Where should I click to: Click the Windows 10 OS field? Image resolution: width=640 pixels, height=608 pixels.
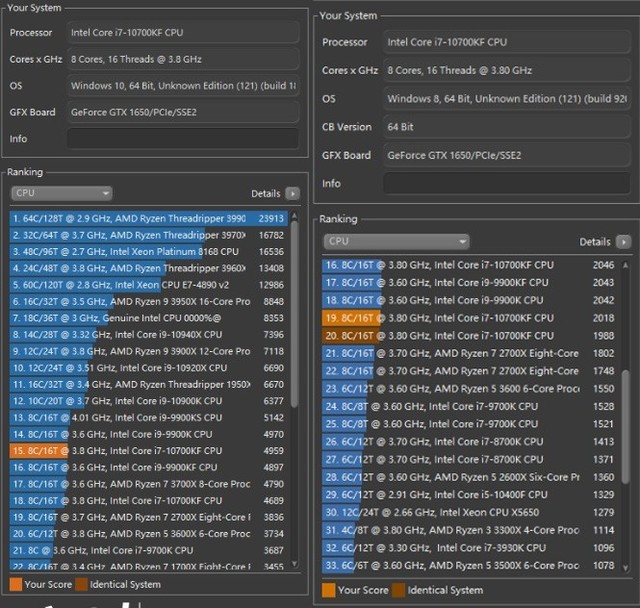183,86
